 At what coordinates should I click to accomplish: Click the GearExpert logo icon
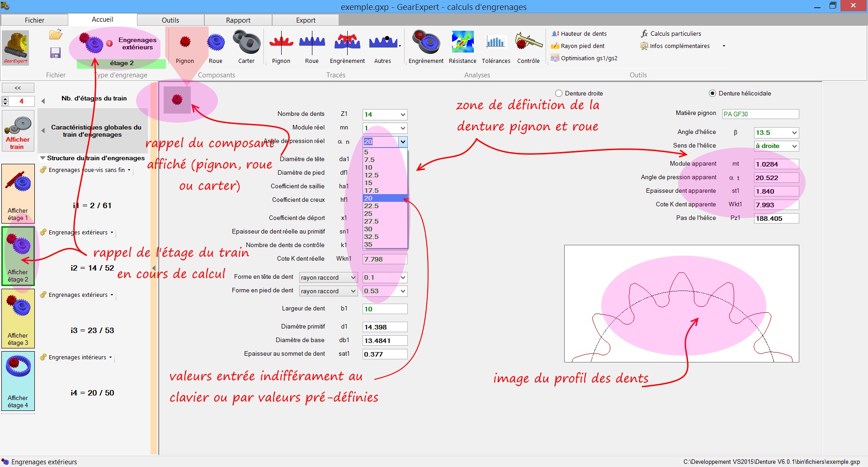pos(16,48)
